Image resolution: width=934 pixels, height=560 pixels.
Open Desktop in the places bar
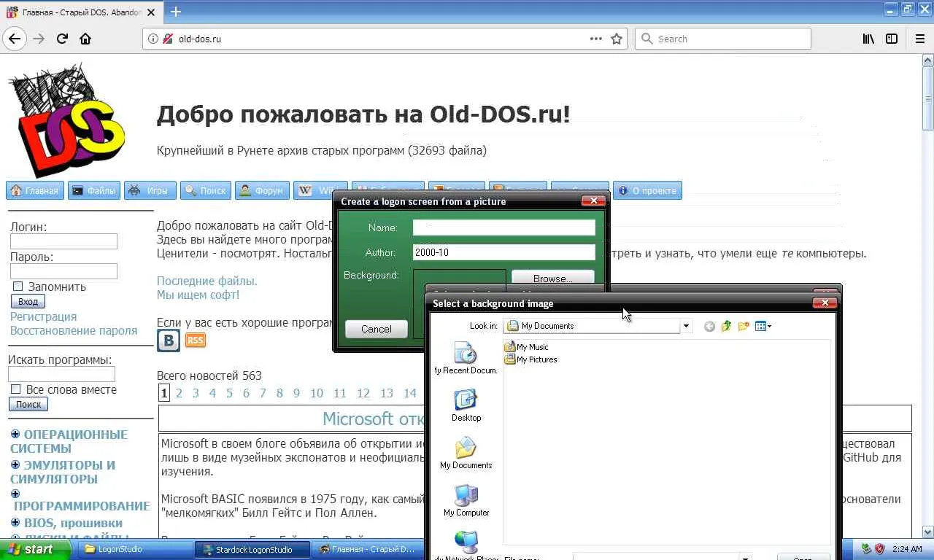[466, 405]
